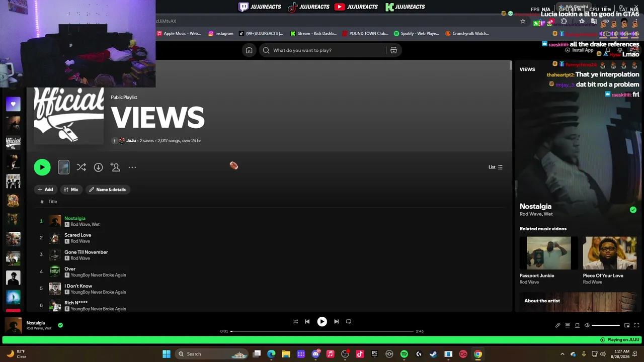The width and height of the screenshot is (644, 362).
Task: Toggle repeat in the player bar
Action: pos(349,322)
